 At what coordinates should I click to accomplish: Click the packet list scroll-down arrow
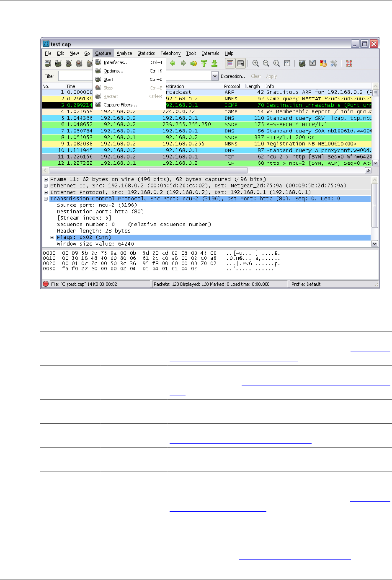(375, 163)
